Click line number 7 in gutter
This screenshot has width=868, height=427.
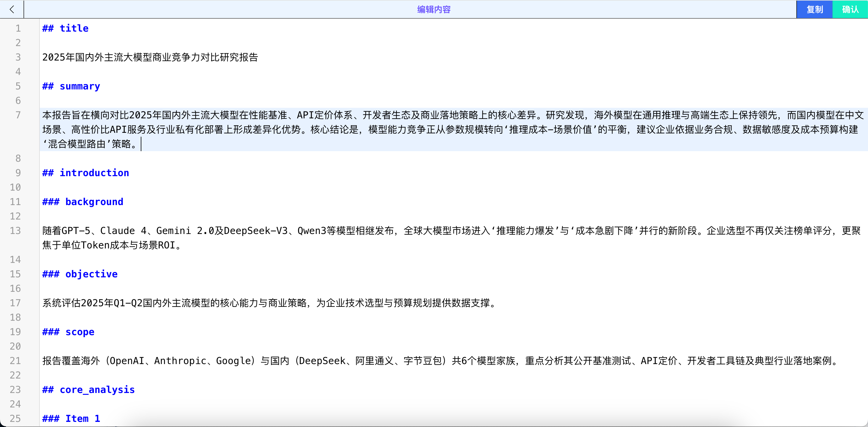pyautogui.click(x=18, y=115)
